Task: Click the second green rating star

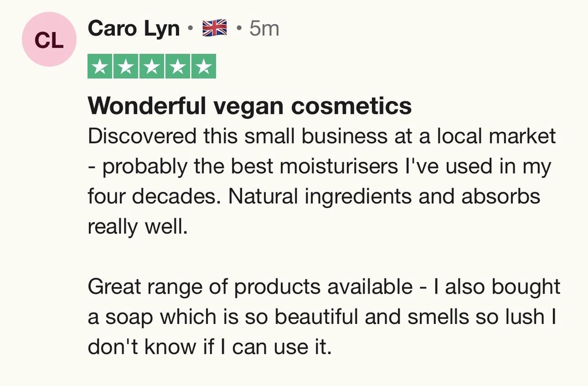Action: (x=126, y=67)
